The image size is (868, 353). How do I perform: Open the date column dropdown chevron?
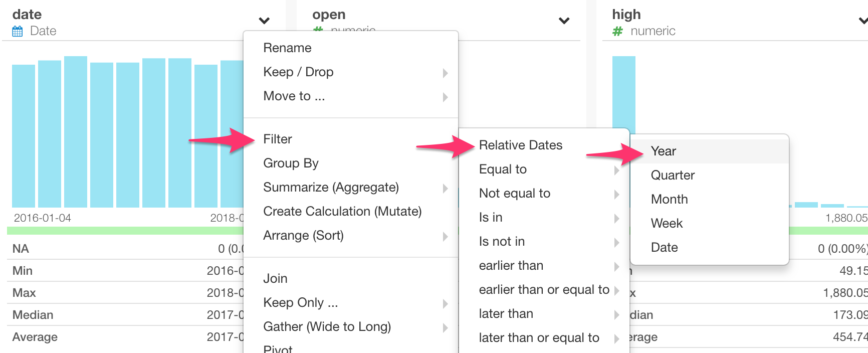[264, 21]
